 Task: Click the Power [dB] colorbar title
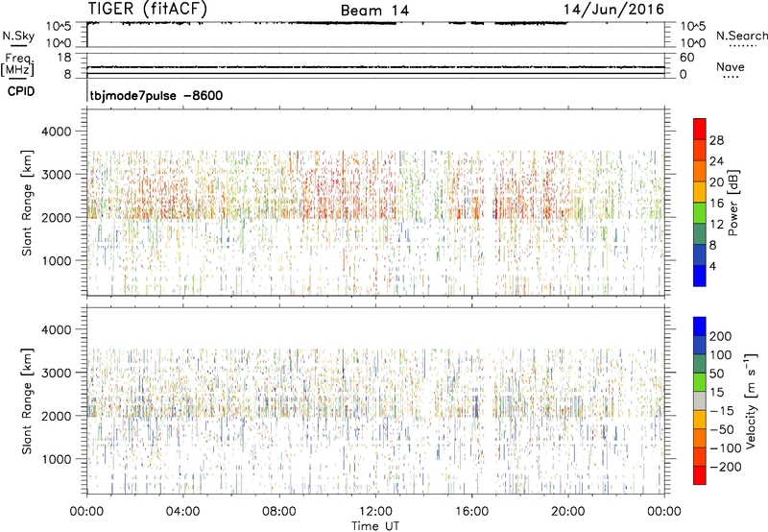(732, 203)
